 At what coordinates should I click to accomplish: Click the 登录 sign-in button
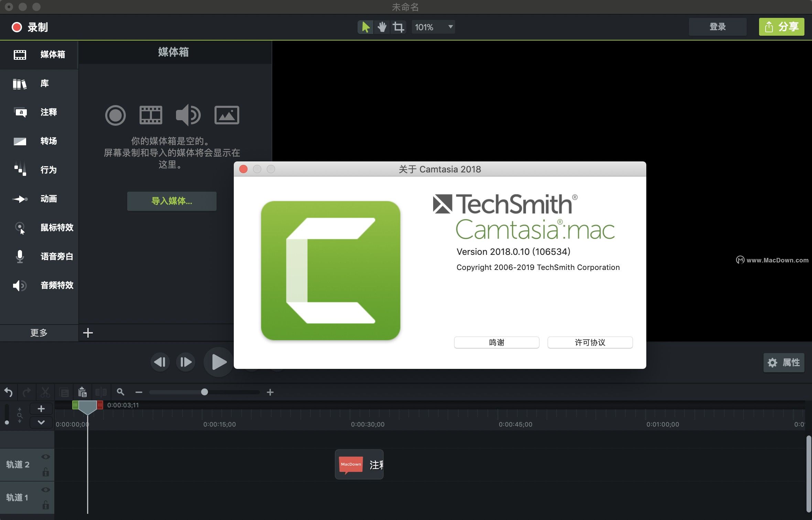[717, 27]
